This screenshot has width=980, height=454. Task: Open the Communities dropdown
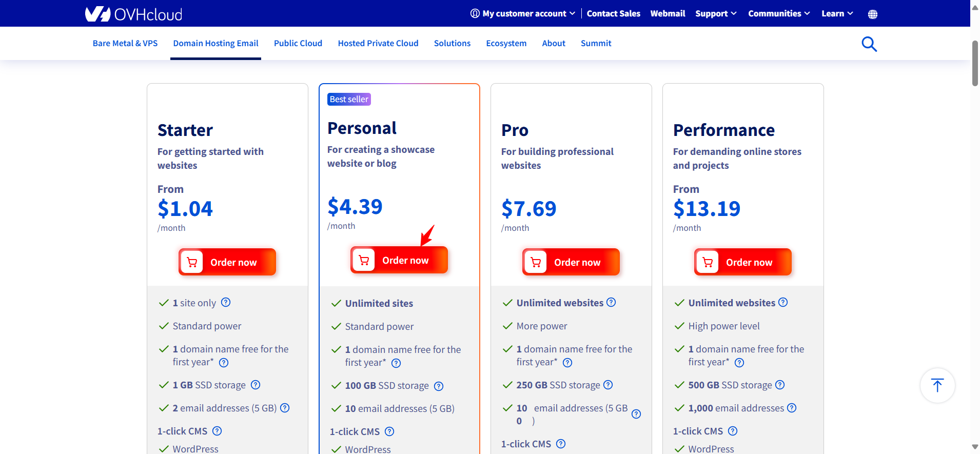tap(779, 14)
